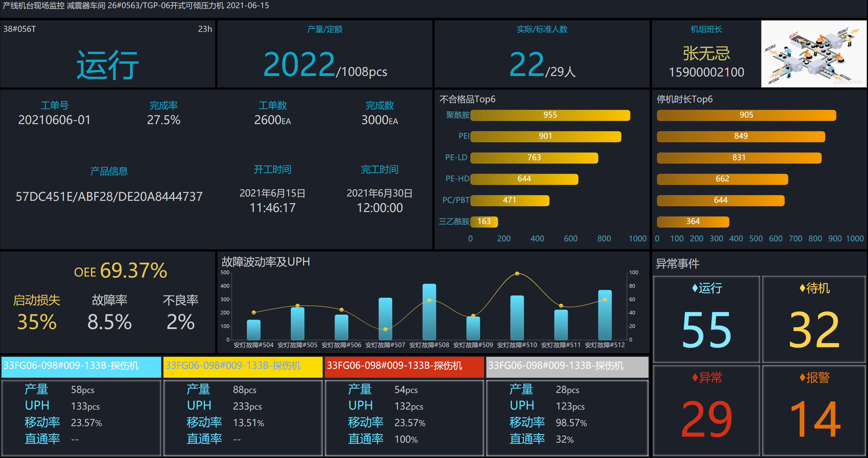868x458 pixels.
Task: Click the 故障波动率及UPH chart title
Action: 266,262
